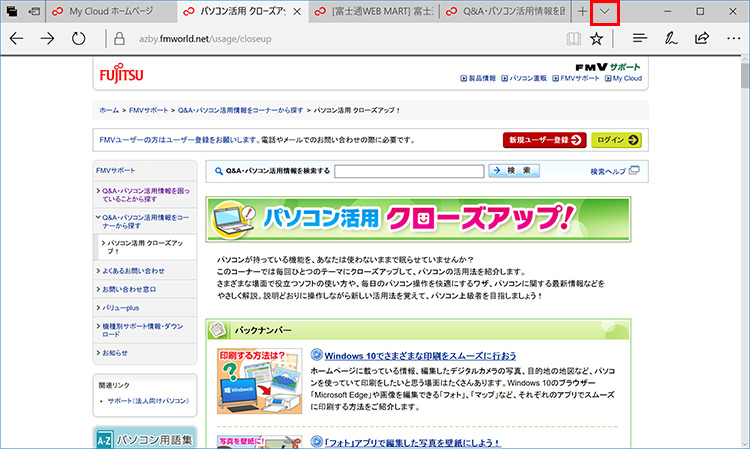Switch to 富士通WEB MART tab
Image resolution: width=750 pixels, height=449 pixels.
pos(370,11)
